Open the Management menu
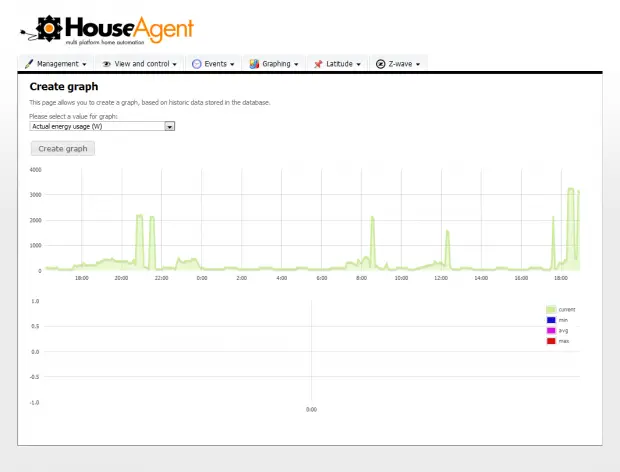 (x=56, y=64)
